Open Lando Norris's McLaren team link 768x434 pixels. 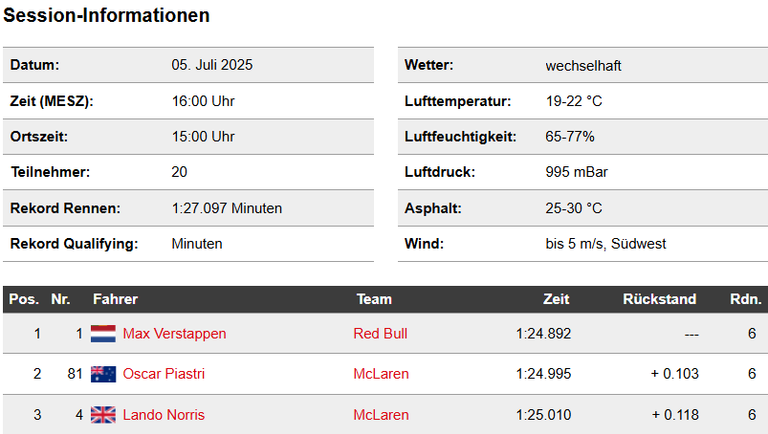pyautogui.click(x=381, y=415)
